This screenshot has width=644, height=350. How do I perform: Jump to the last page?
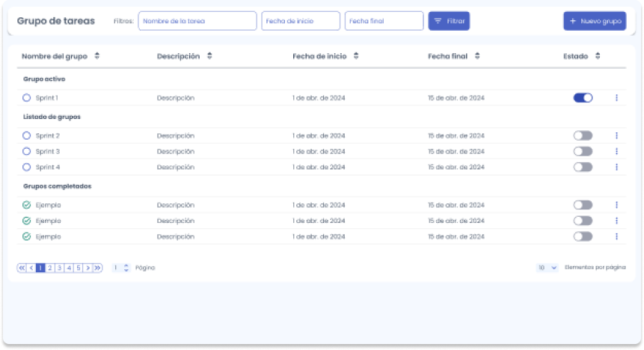pos(97,268)
